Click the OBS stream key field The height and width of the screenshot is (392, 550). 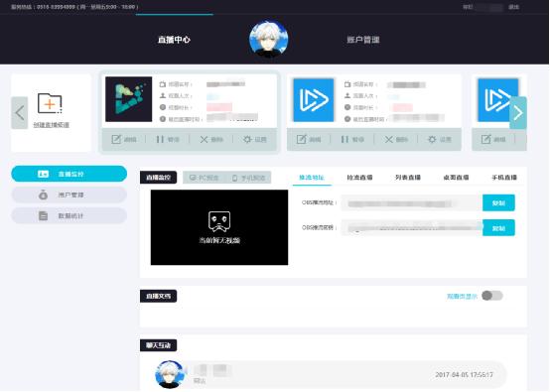coord(412,228)
